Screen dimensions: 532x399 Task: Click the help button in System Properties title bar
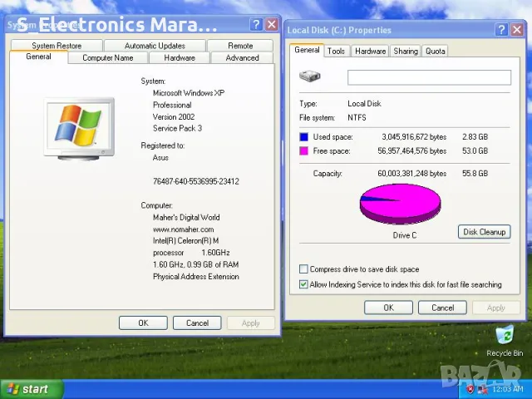[x=255, y=25]
